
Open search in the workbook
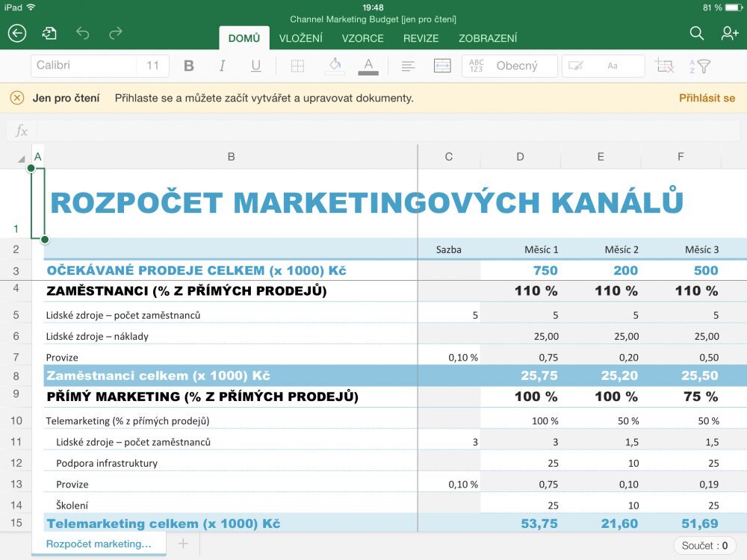tap(696, 33)
